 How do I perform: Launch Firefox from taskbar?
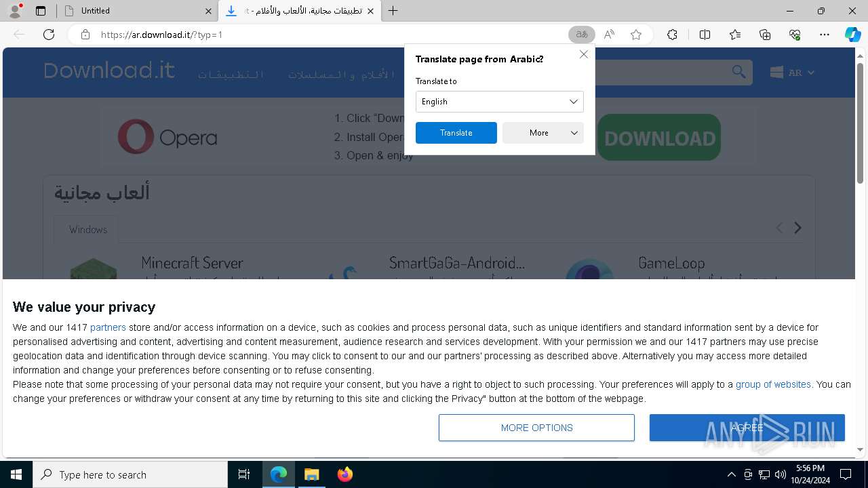[x=345, y=474]
